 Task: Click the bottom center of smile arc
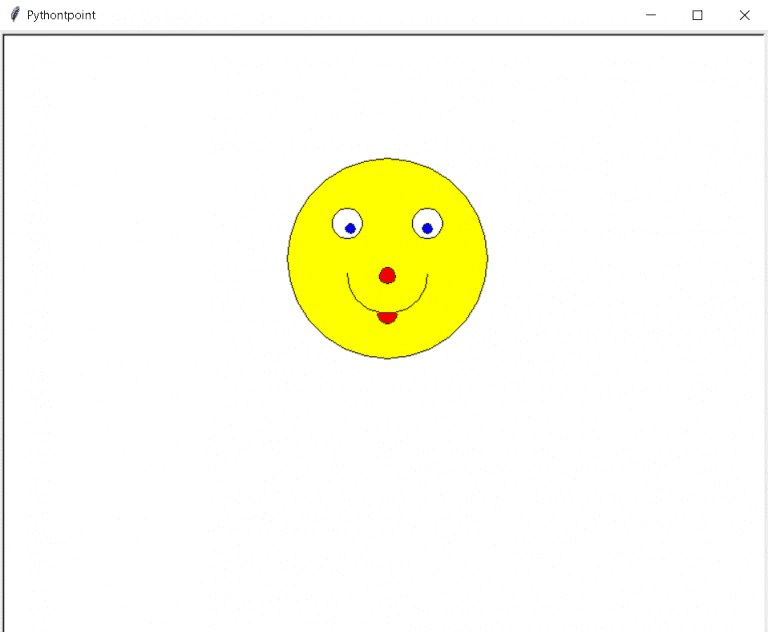click(x=387, y=311)
